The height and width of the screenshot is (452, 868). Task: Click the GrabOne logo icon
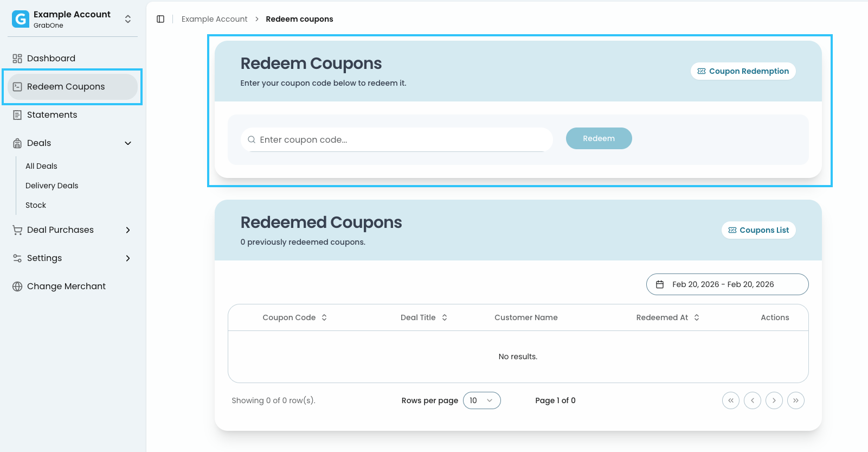click(21, 19)
